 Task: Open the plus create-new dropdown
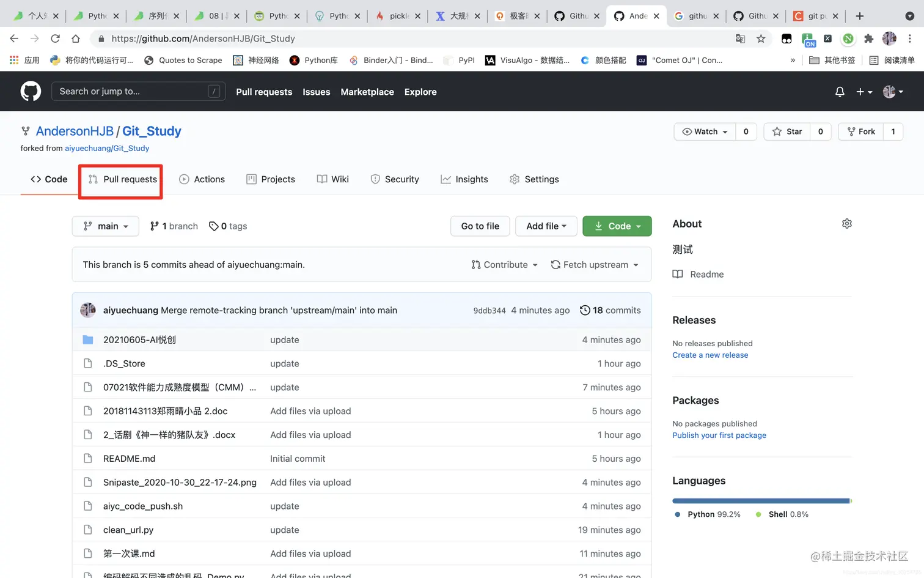tap(864, 92)
